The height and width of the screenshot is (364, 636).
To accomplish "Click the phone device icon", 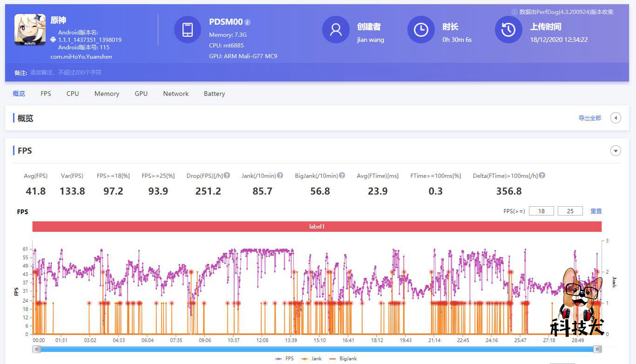I will tap(188, 30).
